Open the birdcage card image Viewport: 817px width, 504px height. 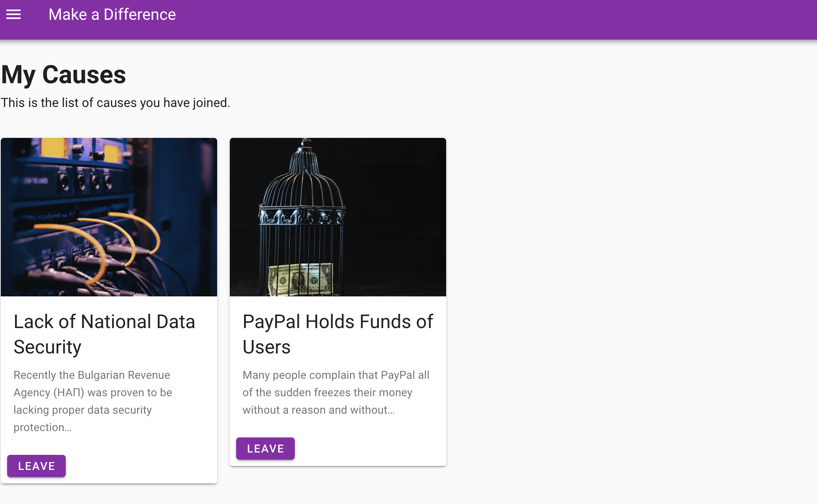click(x=338, y=217)
